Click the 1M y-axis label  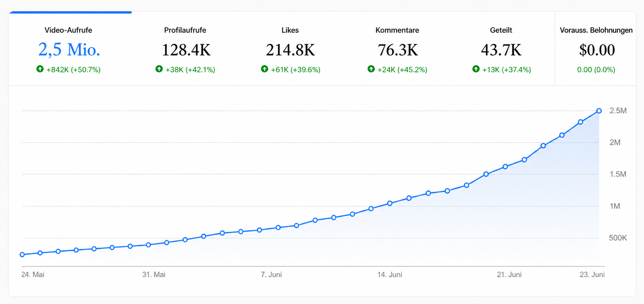point(615,206)
